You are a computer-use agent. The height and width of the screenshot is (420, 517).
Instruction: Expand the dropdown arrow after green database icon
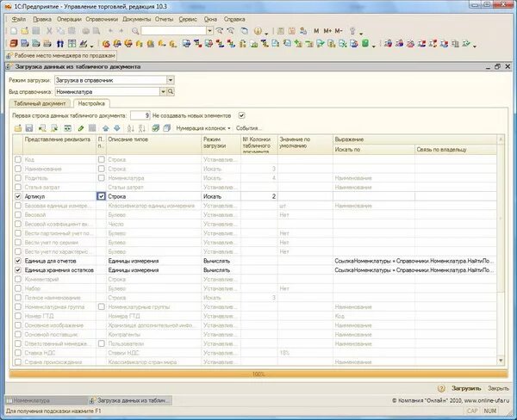[374, 46]
